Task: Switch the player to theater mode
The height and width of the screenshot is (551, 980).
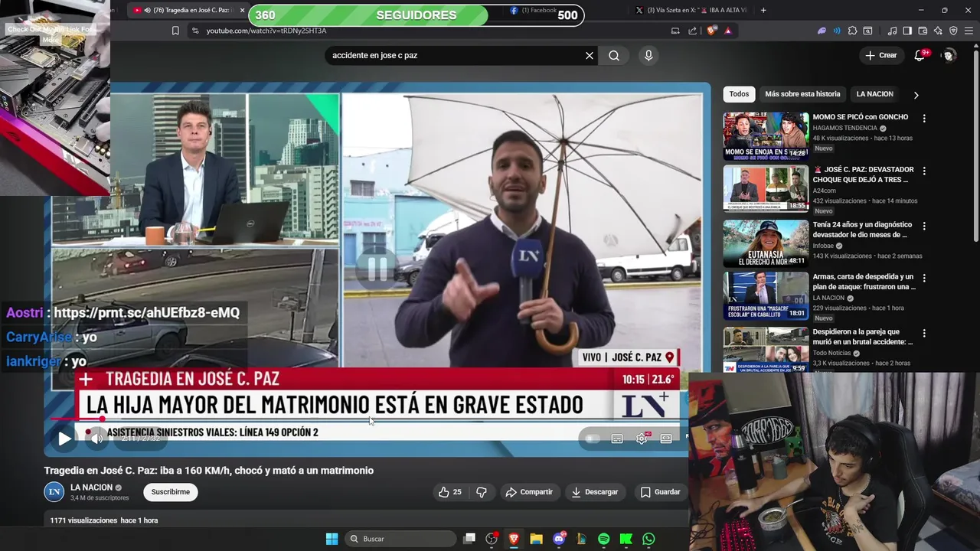Action: click(666, 439)
